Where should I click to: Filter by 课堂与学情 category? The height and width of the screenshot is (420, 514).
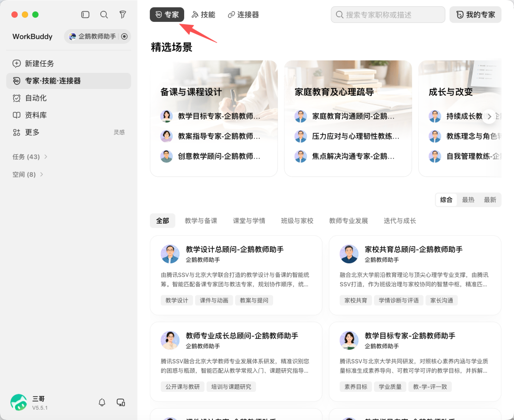pyautogui.click(x=249, y=220)
